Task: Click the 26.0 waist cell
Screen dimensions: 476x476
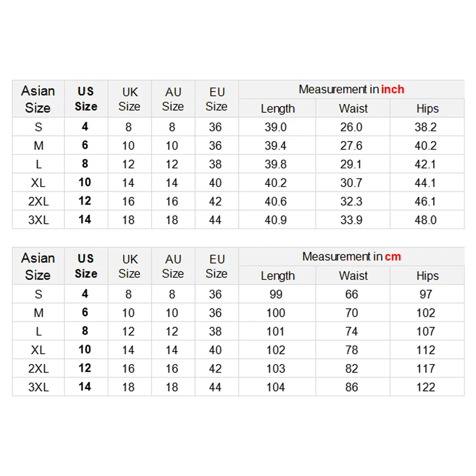Action: point(351,127)
